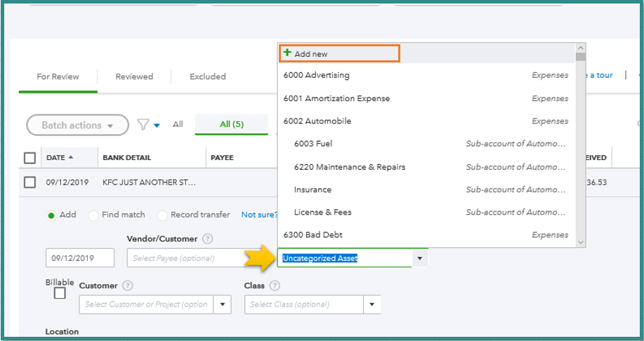Select the Record transfer option

[163, 215]
